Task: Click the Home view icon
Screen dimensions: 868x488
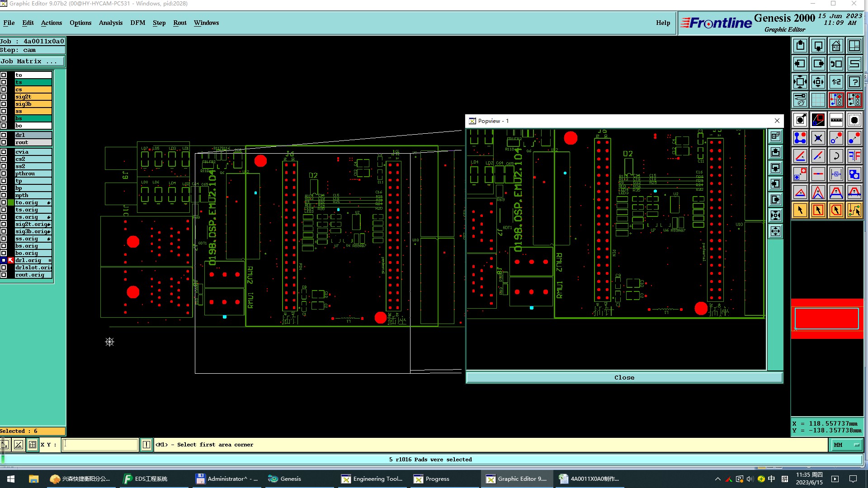Action: click(x=836, y=46)
